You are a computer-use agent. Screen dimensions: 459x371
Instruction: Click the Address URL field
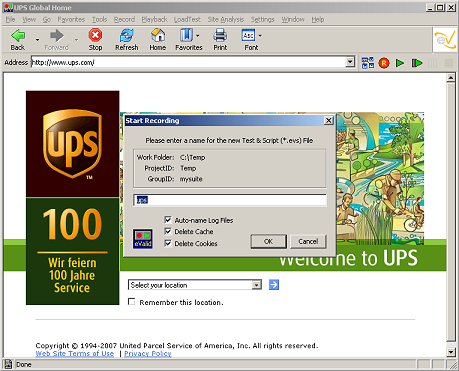[x=188, y=62]
